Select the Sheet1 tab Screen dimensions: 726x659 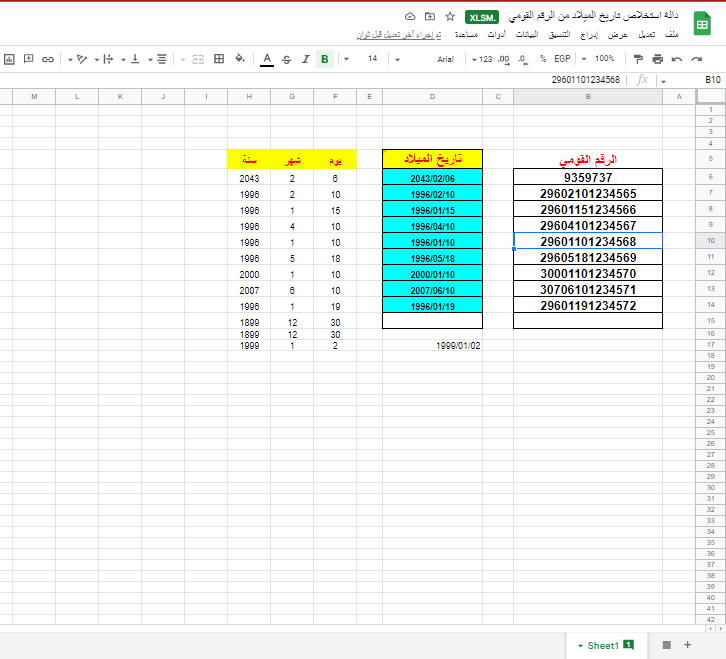click(x=603, y=645)
